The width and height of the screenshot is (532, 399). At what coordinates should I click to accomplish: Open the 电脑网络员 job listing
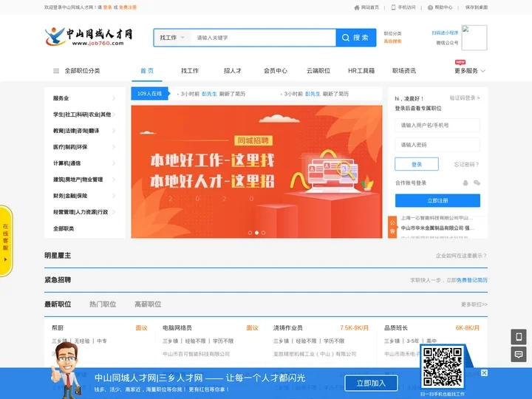(177, 328)
